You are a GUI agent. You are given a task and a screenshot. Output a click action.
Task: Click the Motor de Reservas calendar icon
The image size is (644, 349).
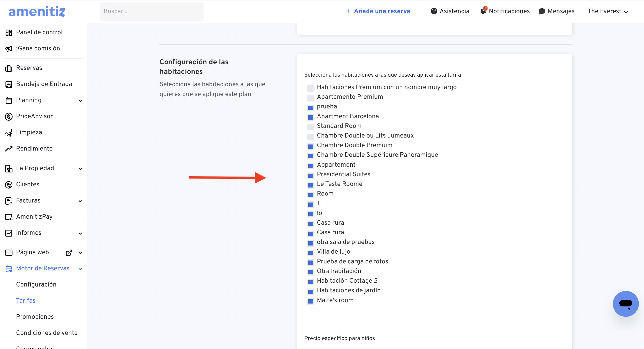click(x=9, y=269)
